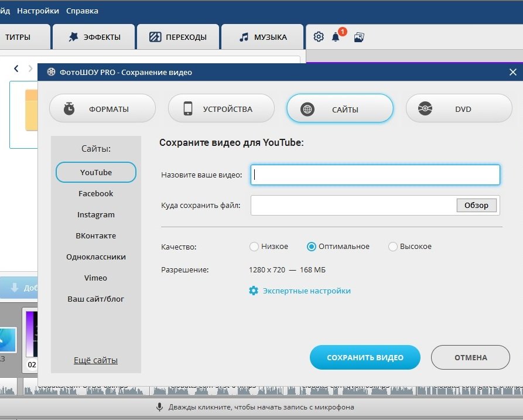This screenshot has height=420, width=523.
Task: Select Оптимальное quality option
Action: pyautogui.click(x=311, y=247)
